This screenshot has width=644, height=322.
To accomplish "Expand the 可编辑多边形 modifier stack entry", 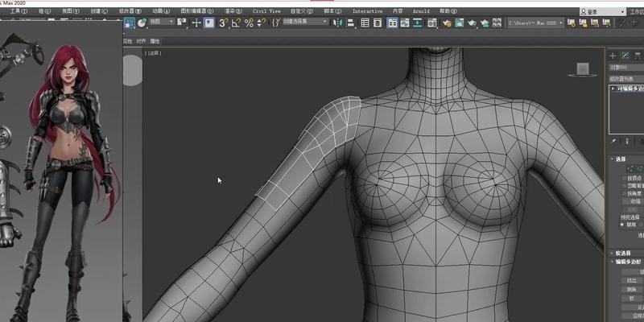I will click(613, 89).
